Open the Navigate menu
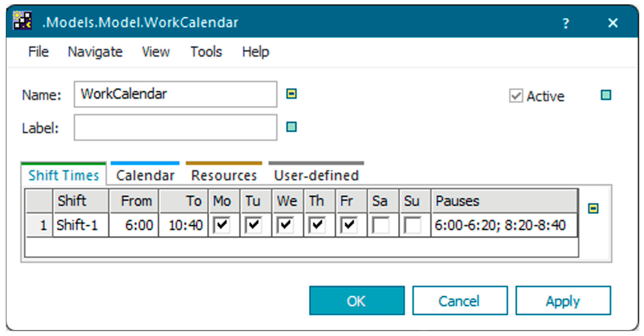The width and height of the screenshot is (644, 336). (x=95, y=52)
